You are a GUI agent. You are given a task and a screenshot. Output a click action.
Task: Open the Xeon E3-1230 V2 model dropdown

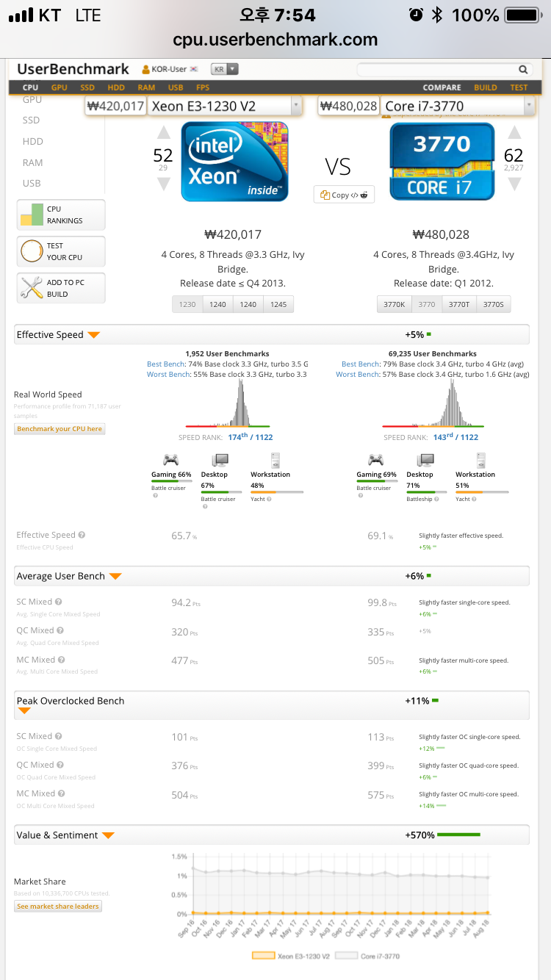coord(225,107)
